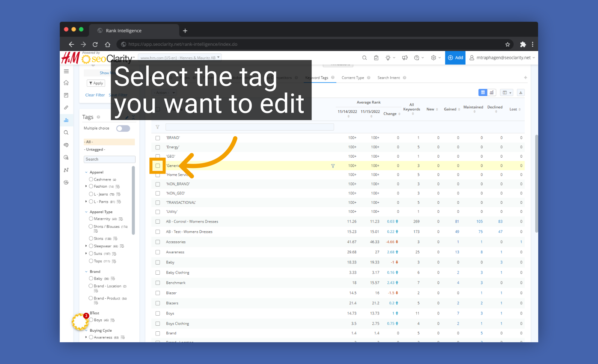Check the 'NON_BRAND' row checkbox
Image resolution: width=598 pixels, height=364 pixels.
[x=158, y=184]
